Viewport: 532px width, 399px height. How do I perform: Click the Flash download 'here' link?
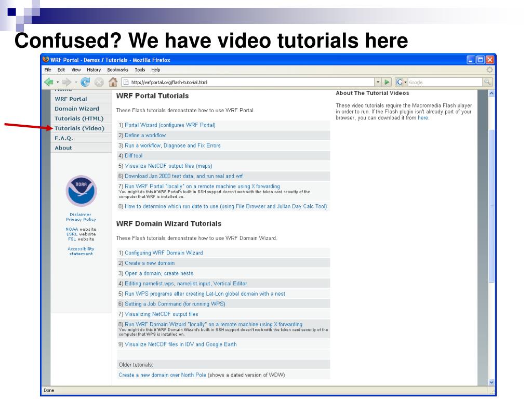(423, 118)
